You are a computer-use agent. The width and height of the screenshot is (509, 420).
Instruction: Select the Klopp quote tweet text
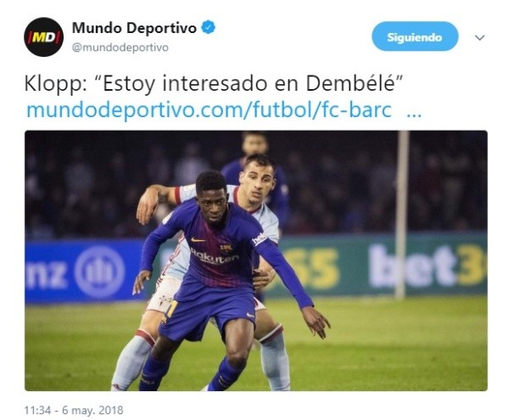click(214, 83)
